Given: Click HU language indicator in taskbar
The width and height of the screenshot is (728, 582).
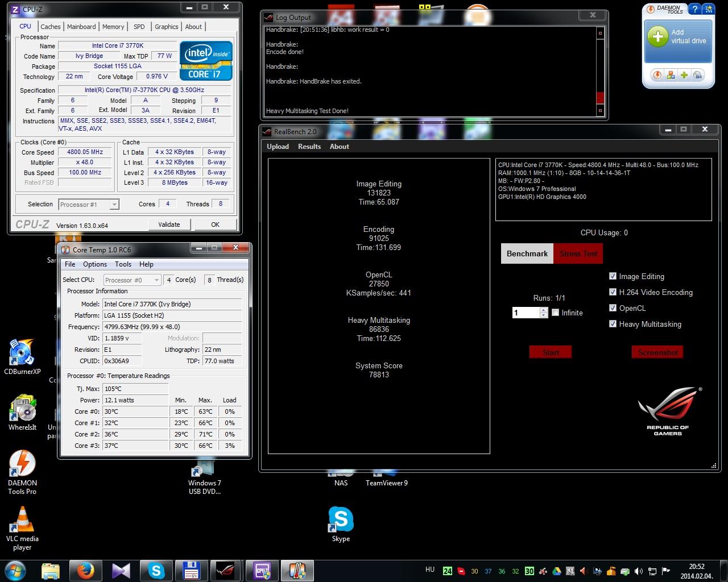Looking at the screenshot, I should 430,569.
